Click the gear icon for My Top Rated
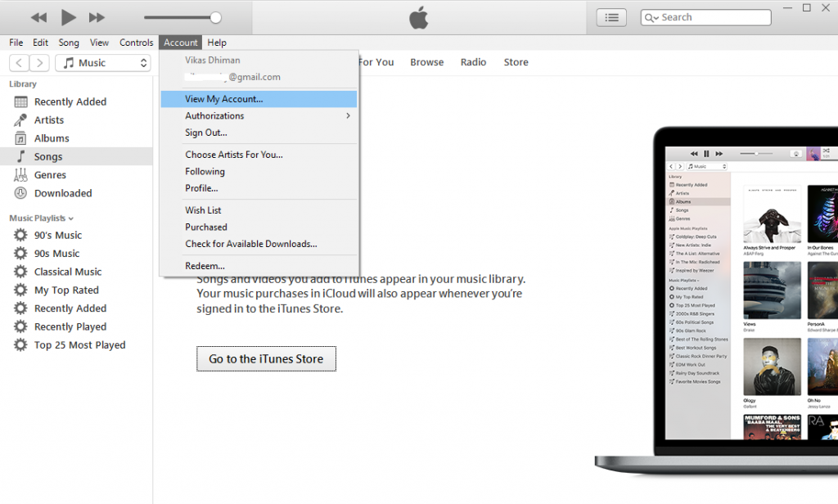The image size is (838, 504). pos(20,290)
